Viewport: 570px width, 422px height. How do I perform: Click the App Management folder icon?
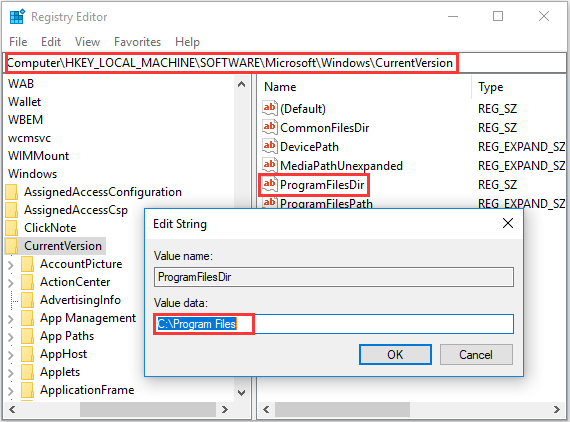point(28,318)
